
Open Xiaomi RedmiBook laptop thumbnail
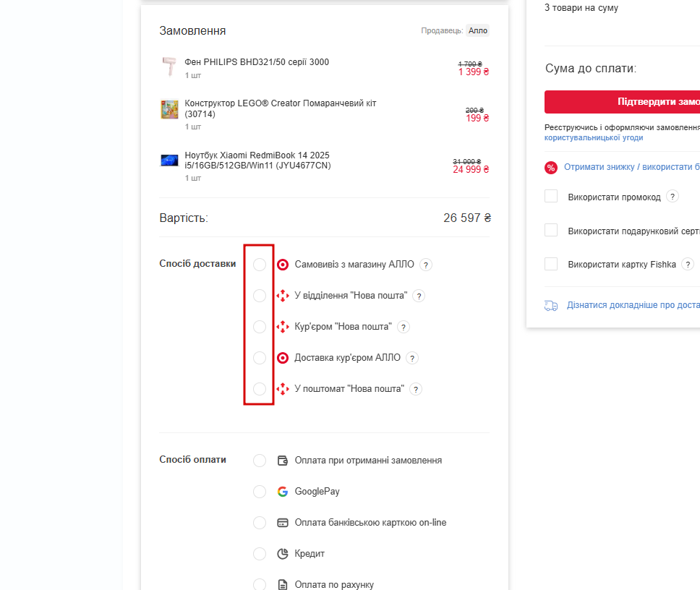(169, 161)
